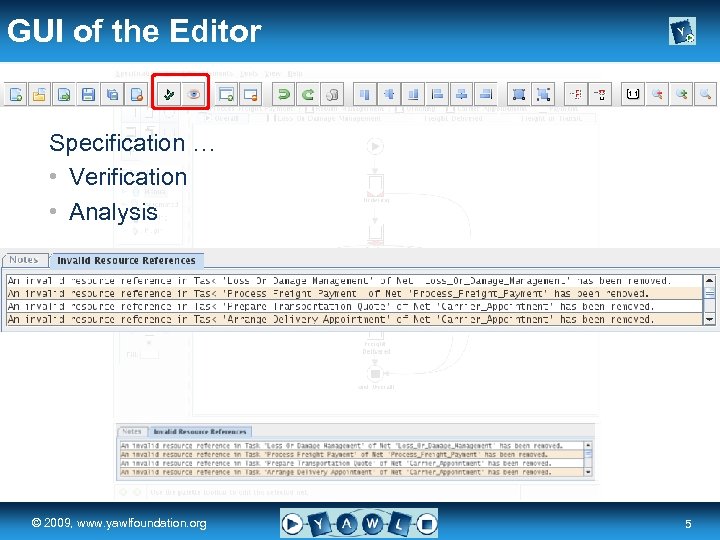Select the 'Loss Or Damage Management' message row
This screenshot has height=540, width=720.
coord(354,281)
